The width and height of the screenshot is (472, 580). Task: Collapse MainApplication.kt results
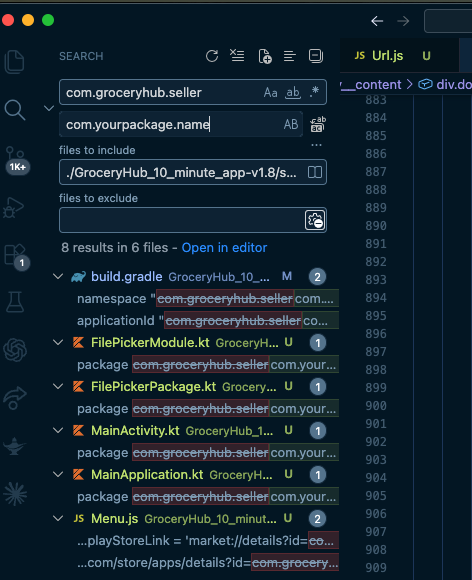click(58, 474)
